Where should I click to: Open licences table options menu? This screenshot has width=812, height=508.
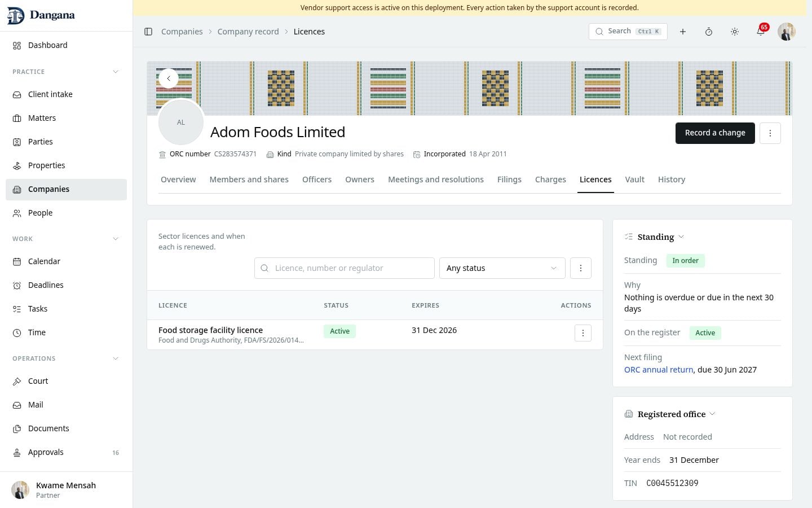coord(581,268)
